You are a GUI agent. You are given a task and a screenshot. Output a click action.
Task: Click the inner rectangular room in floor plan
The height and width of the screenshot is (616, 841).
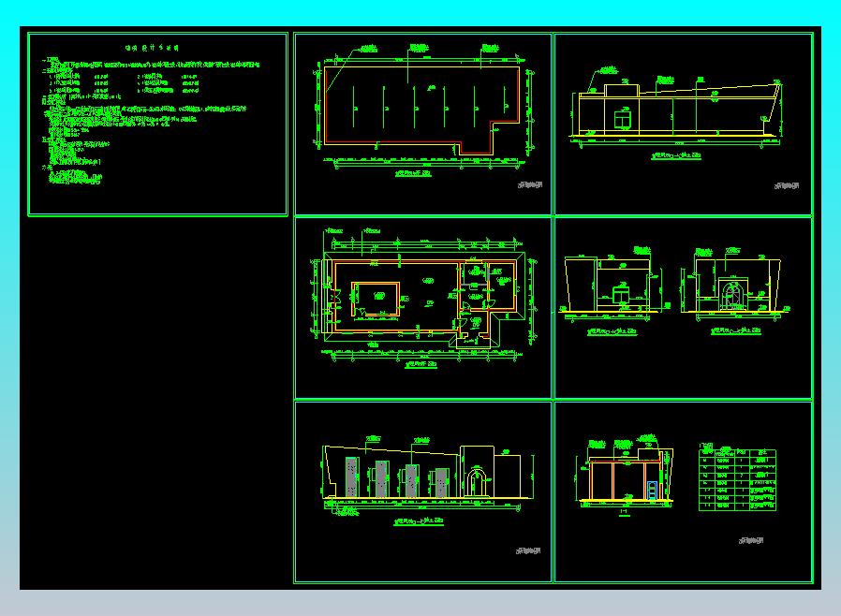pos(376,300)
